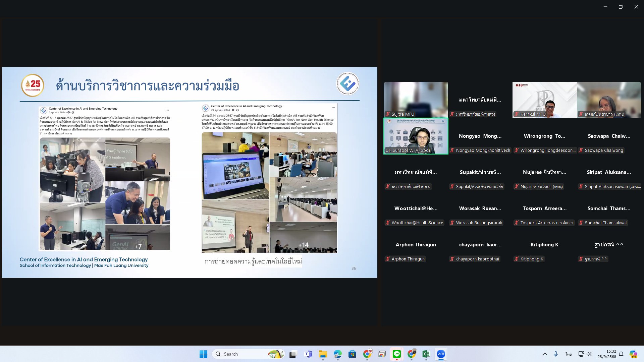The image size is (644, 362).
Task: Select Karnkul_MFU participant video tile
Action: pos(544,100)
